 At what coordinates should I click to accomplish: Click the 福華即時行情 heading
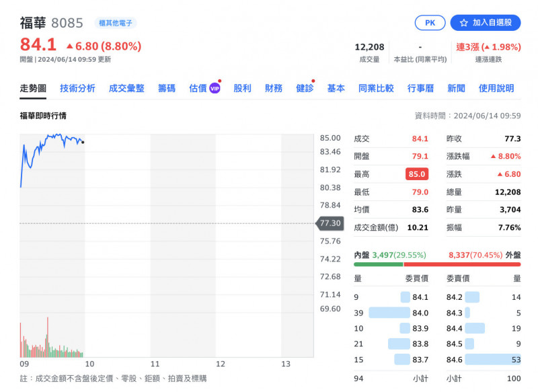pyautogui.click(x=43, y=116)
